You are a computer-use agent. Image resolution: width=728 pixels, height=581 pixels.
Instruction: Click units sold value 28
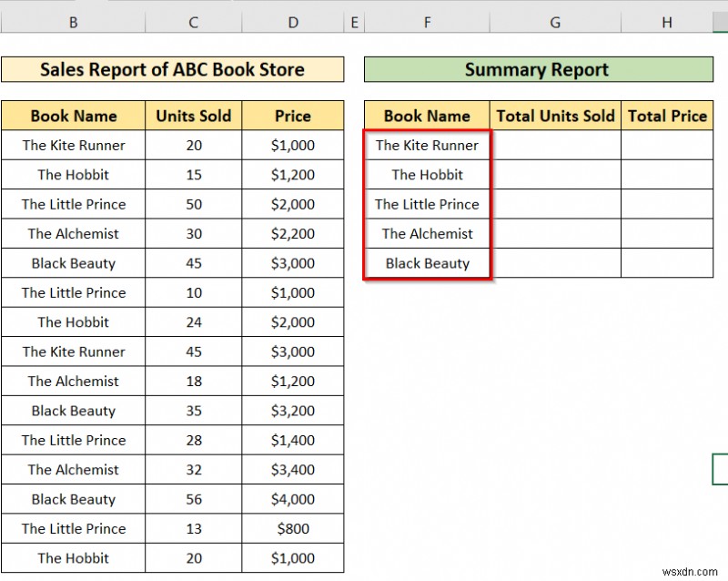pos(193,440)
